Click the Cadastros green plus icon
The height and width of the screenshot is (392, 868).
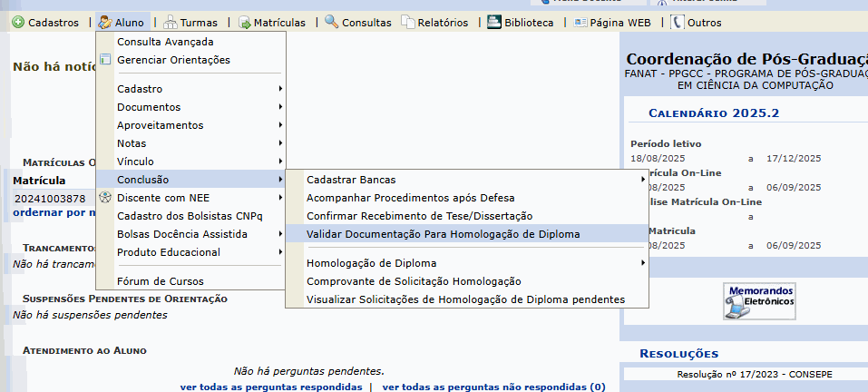pos(18,23)
